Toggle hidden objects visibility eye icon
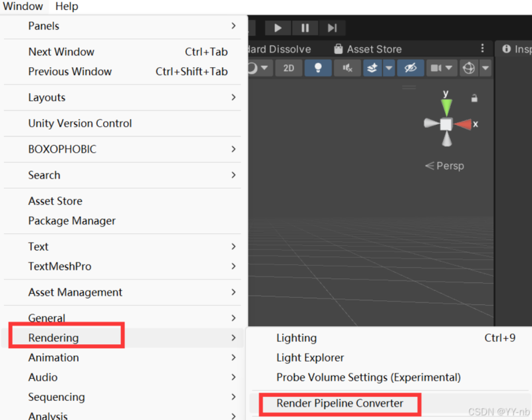Image resolution: width=532 pixels, height=420 pixels. (x=410, y=68)
